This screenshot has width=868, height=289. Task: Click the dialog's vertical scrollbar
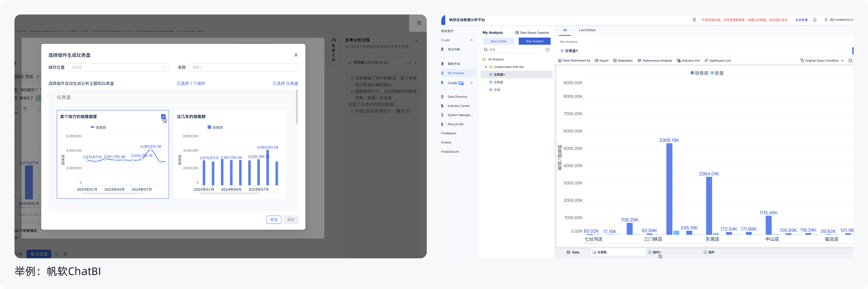tap(297, 107)
